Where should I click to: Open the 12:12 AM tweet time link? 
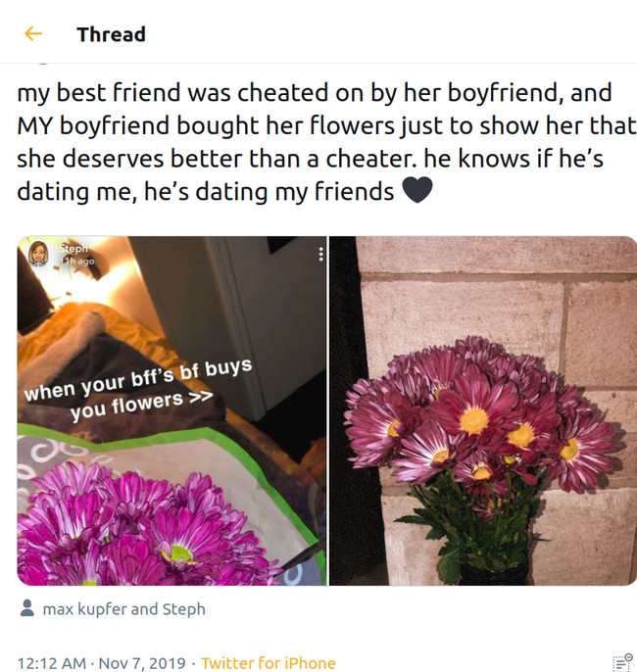[x=49, y=663]
